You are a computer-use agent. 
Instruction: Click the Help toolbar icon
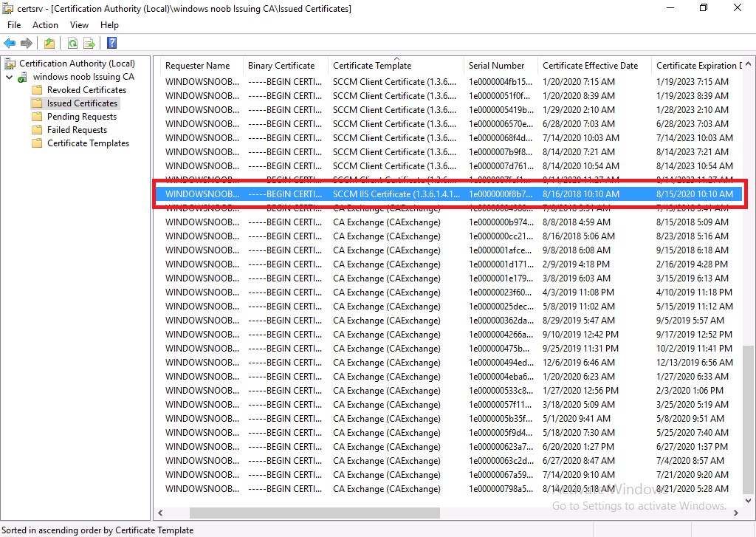click(112, 43)
